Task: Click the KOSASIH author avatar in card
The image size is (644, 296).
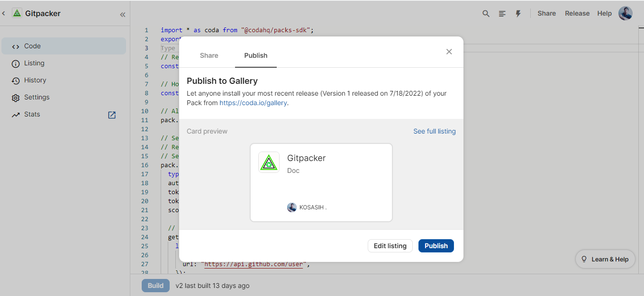Action: (x=292, y=207)
